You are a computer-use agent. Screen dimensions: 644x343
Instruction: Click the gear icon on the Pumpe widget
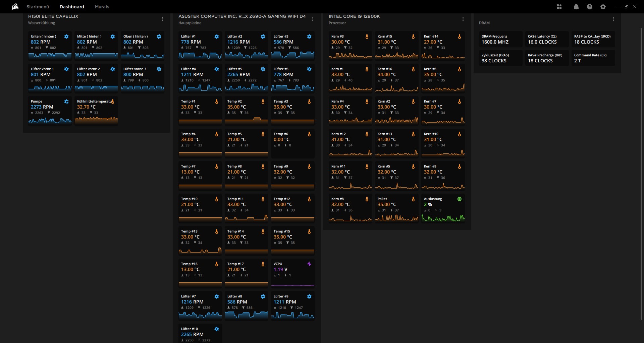point(66,101)
